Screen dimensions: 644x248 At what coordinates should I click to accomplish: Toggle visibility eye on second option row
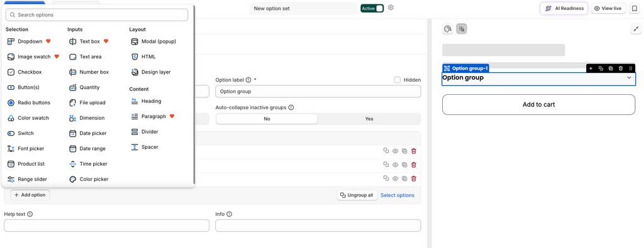395,164
